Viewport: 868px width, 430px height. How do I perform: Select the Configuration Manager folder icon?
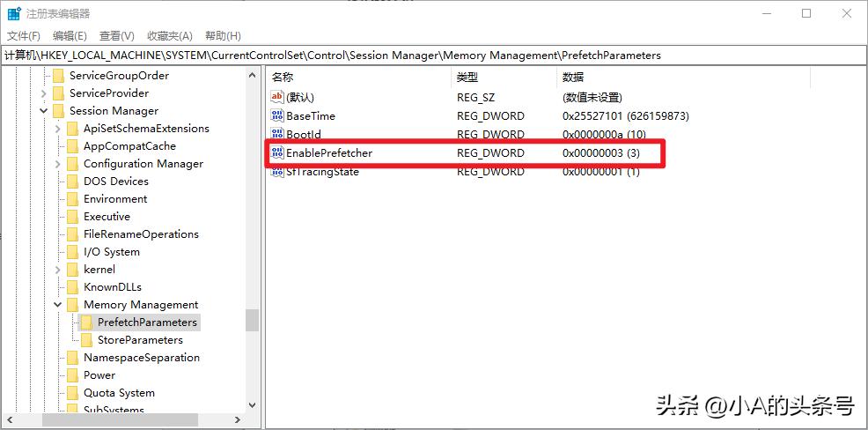[72, 165]
